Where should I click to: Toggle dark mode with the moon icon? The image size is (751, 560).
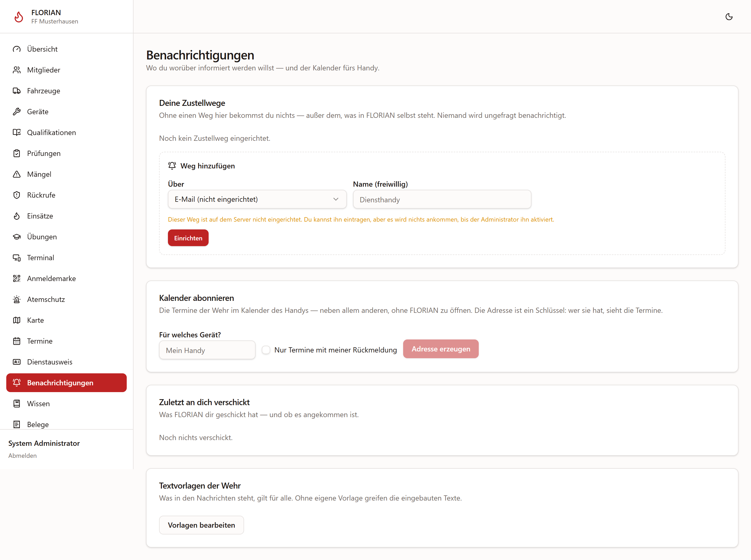pos(729,17)
